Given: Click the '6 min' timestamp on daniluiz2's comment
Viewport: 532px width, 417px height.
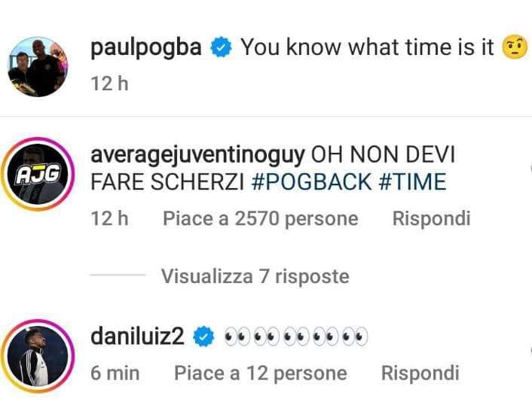Looking at the screenshot, I should click(115, 373).
